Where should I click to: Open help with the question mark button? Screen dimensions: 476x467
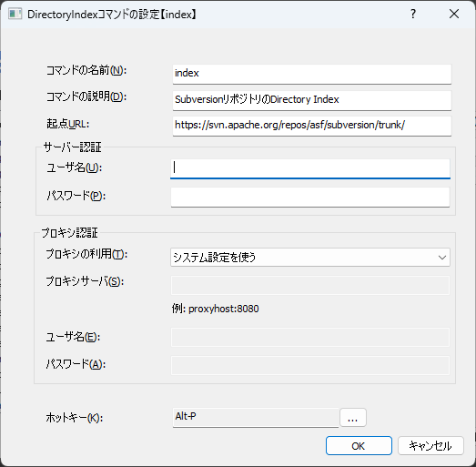(413, 14)
